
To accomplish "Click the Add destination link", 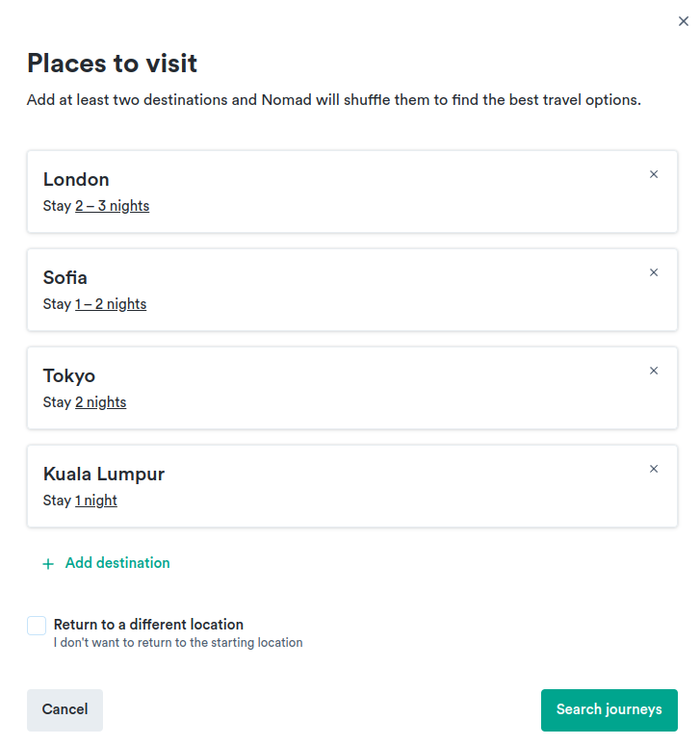I will (x=117, y=563).
